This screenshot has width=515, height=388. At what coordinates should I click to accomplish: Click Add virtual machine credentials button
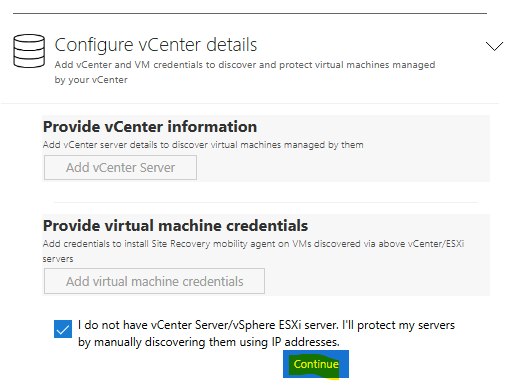point(154,281)
